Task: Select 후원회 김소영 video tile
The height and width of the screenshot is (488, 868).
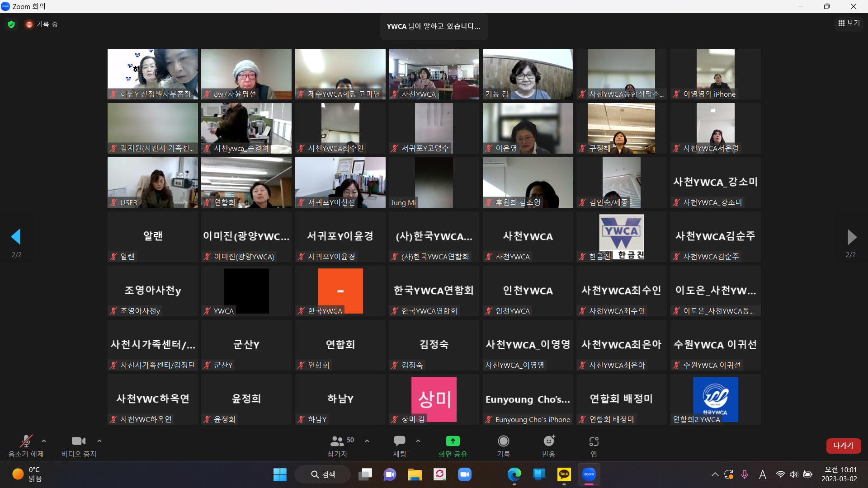Action: click(x=528, y=183)
